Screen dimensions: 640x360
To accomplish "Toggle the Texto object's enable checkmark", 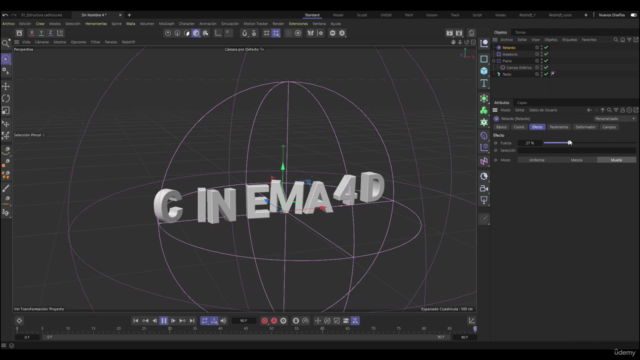I will 546,74.
